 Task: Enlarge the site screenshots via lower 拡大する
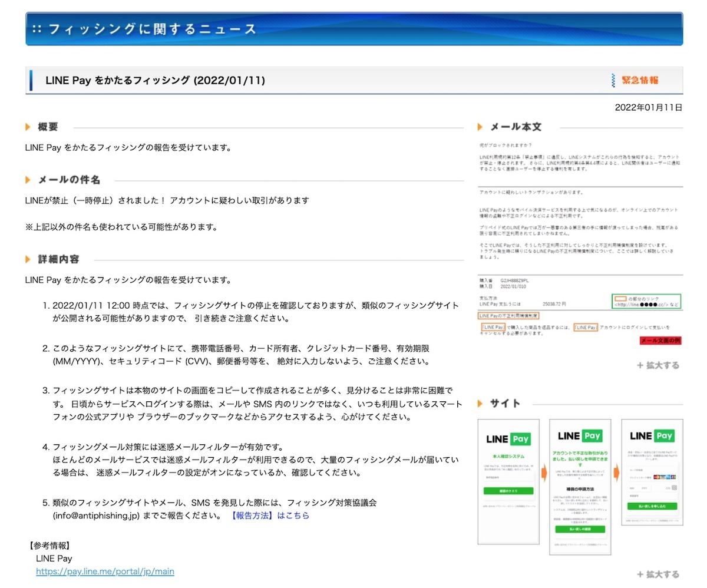(x=658, y=574)
